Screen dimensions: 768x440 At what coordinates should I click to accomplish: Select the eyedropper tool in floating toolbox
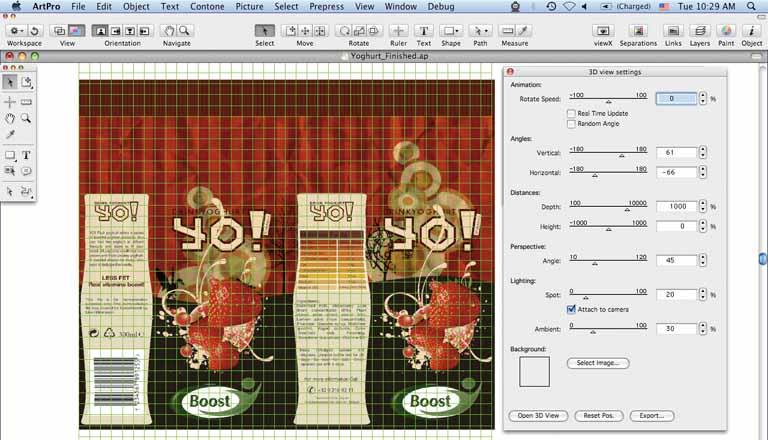point(10,134)
